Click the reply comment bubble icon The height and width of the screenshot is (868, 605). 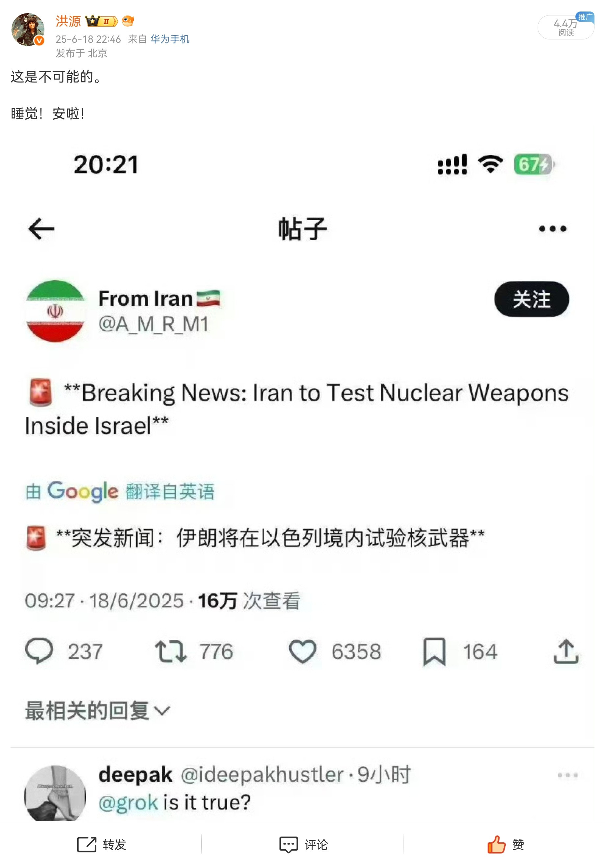pos(39,651)
